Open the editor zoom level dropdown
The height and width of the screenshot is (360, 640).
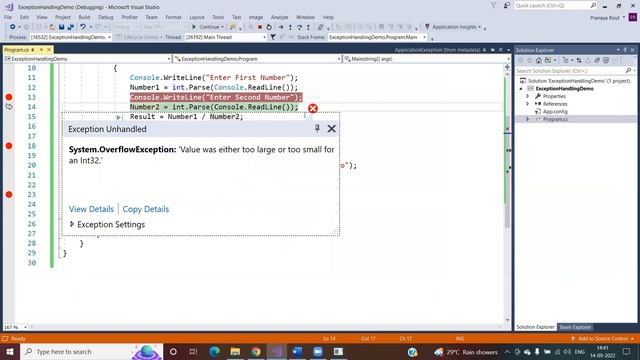click(25, 327)
